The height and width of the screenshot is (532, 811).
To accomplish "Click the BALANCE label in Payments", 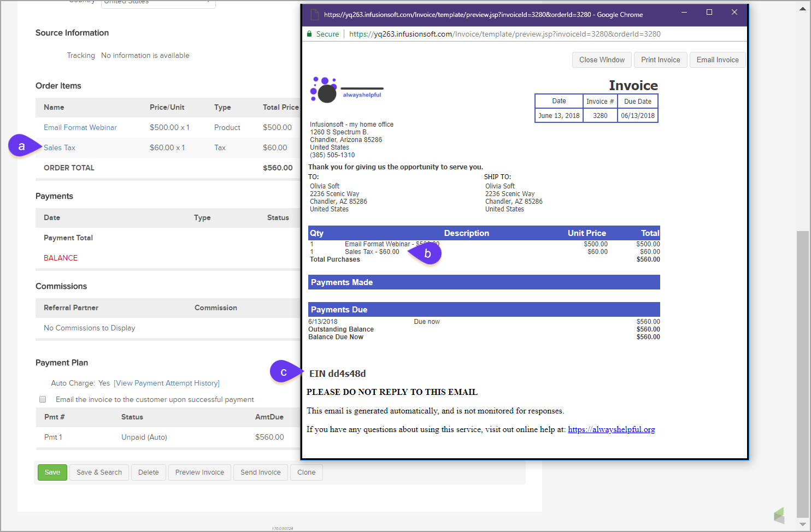I will [x=61, y=258].
